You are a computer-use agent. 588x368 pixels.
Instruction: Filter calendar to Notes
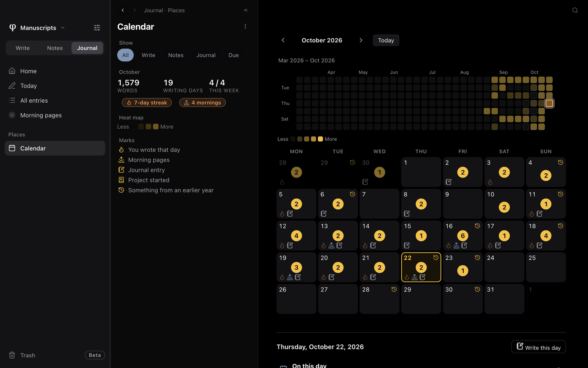176,55
